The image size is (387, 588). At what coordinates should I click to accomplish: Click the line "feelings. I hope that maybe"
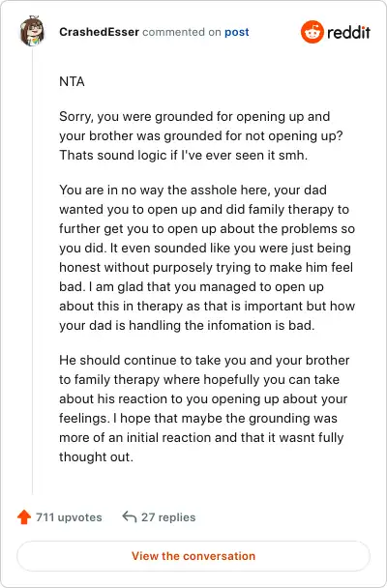[198, 418]
